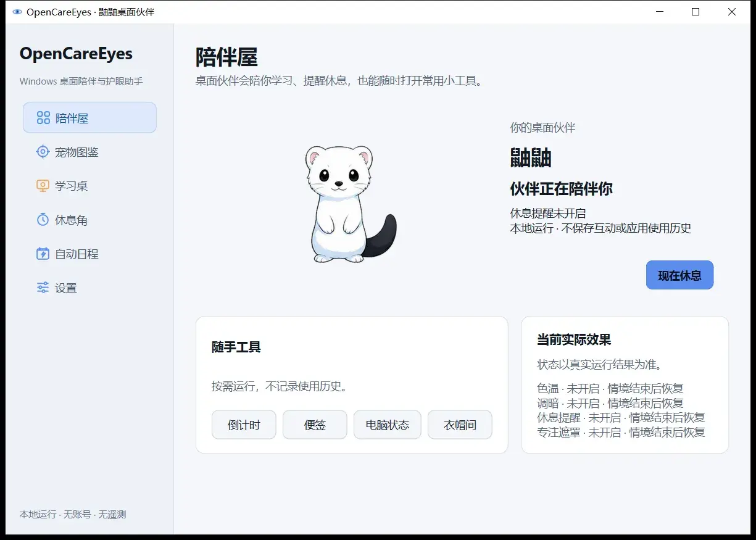Click the 休息角 timer icon
756x540 pixels.
[x=43, y=220]
